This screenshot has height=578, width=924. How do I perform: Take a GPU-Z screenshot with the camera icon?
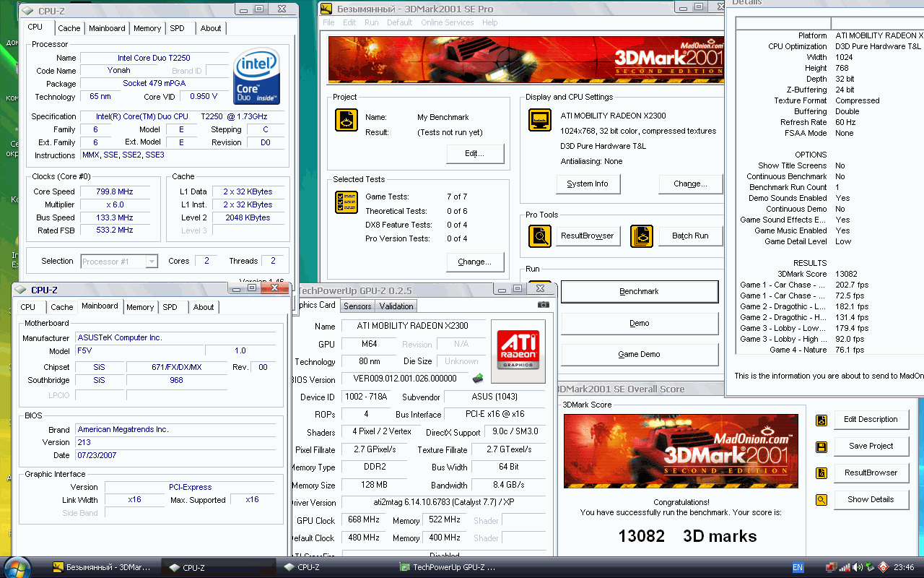click(544, 305)
